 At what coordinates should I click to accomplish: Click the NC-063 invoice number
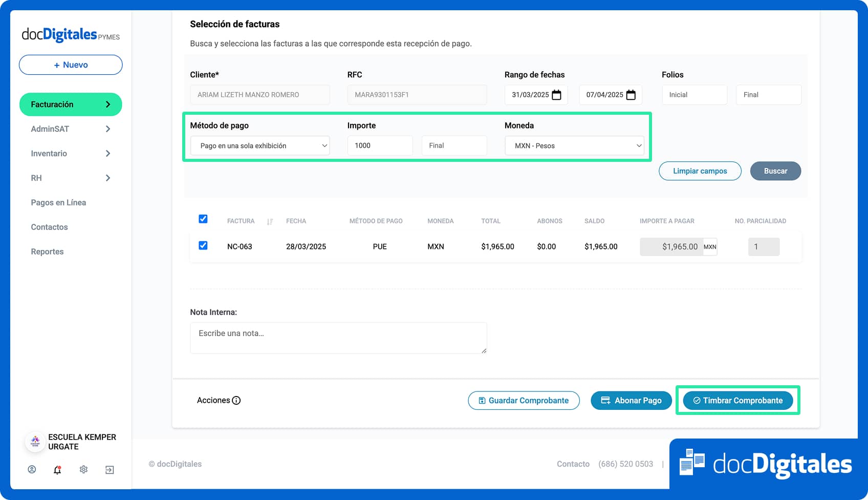pos(240,246)
